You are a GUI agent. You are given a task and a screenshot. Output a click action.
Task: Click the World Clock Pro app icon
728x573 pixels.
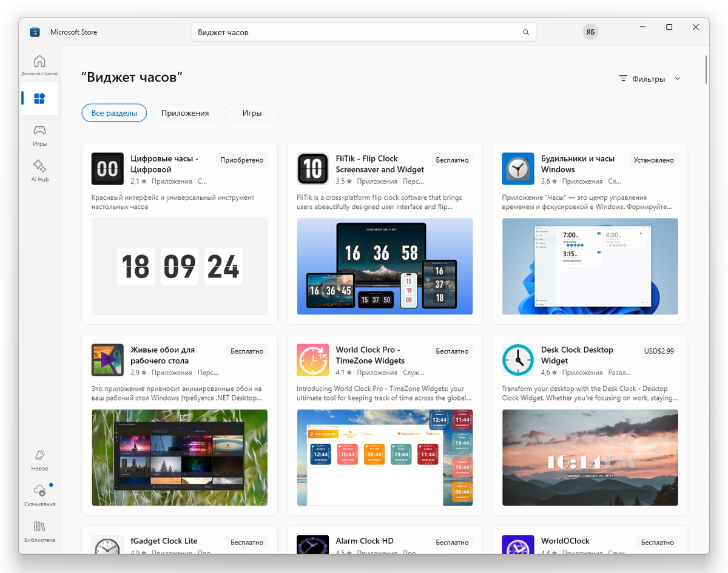click(312, 360)
